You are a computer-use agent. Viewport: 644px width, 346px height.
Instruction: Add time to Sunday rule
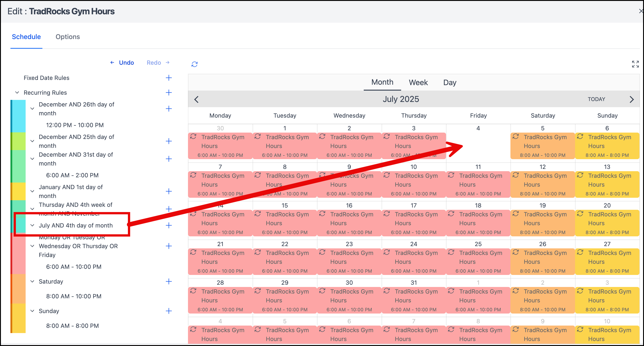pos(169,311)
